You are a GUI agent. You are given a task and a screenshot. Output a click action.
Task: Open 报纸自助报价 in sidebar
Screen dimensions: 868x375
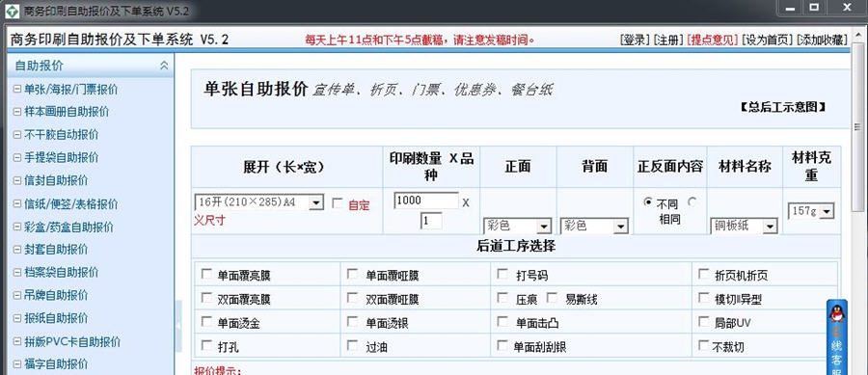tap(57, 318)
